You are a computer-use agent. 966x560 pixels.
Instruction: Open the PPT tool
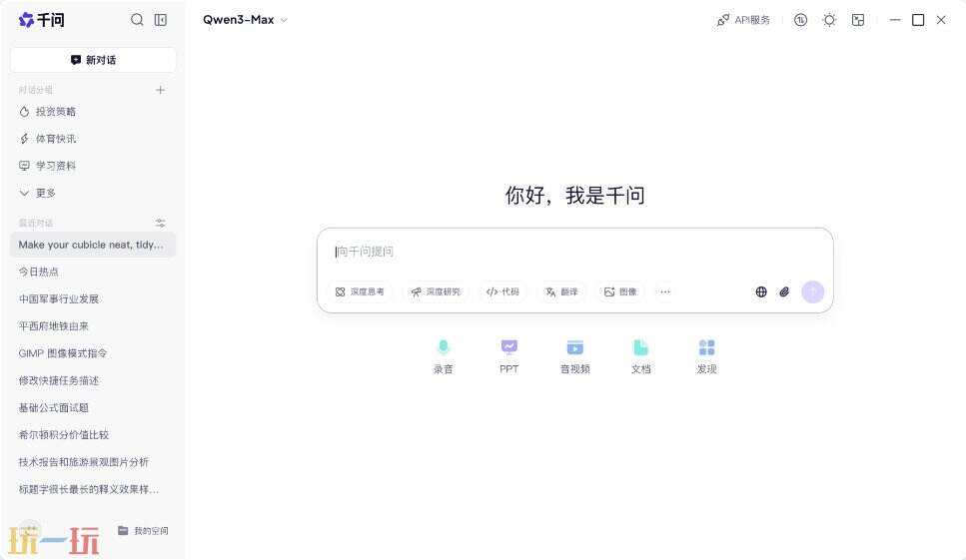[x=508, y=356]
